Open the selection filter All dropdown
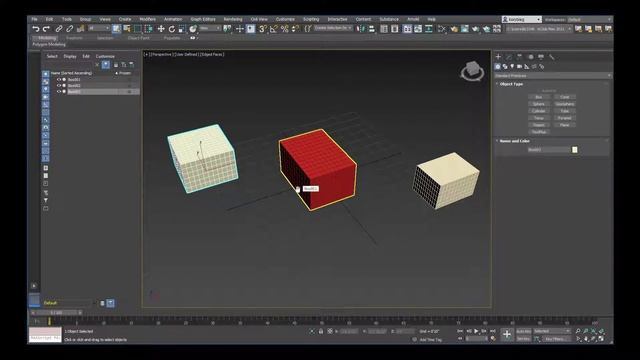 point(99,28)
